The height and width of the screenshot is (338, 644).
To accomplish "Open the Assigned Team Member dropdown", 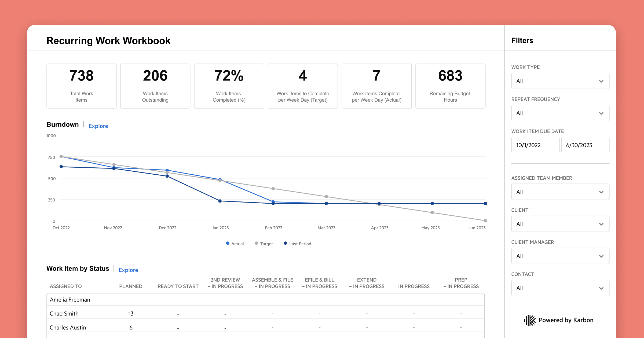I will click(560, 192).
